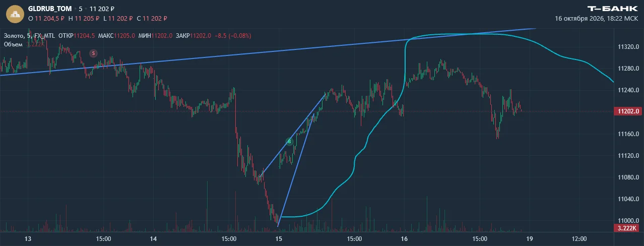Click the ОТКР 11204.5 legend value
The image size is (644, 246).
(77, 36)
